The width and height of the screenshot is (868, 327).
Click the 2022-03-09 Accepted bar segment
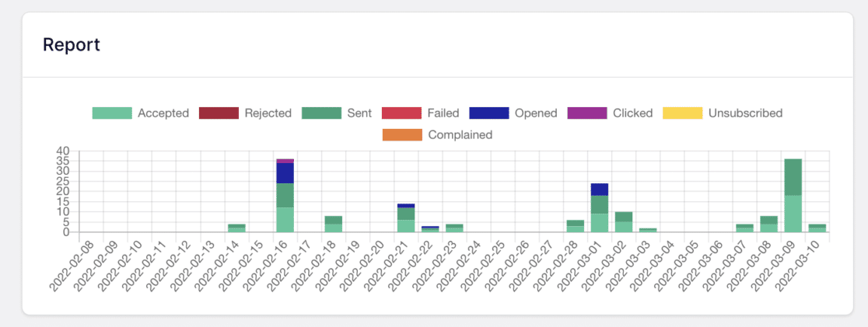coord(793,214)
